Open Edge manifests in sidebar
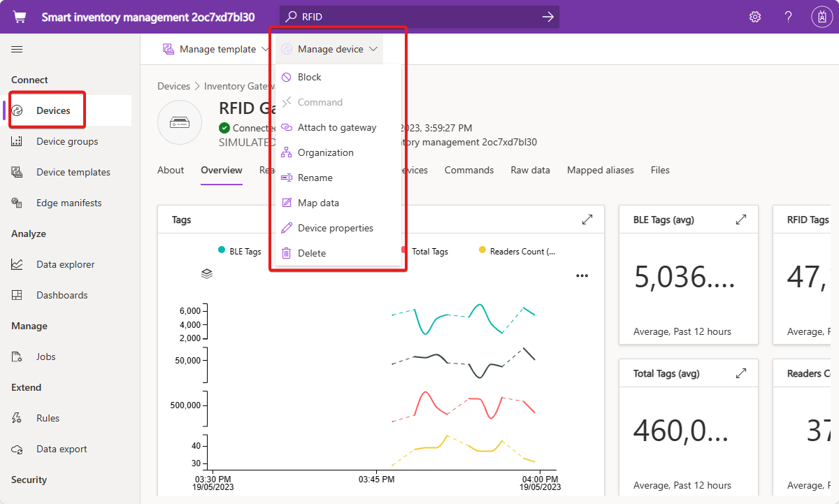The width and height of the screenshot is (839, 504). pos(70,203)
